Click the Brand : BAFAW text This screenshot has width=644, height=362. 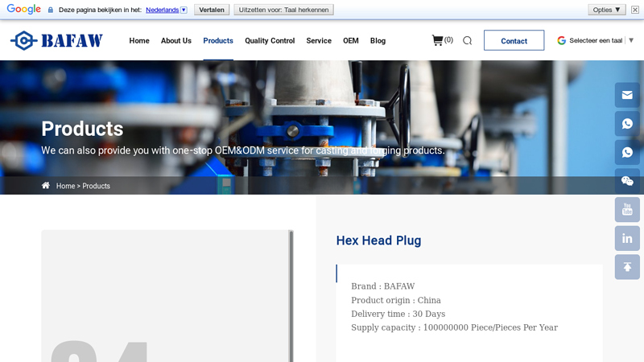tap(383, 286)
